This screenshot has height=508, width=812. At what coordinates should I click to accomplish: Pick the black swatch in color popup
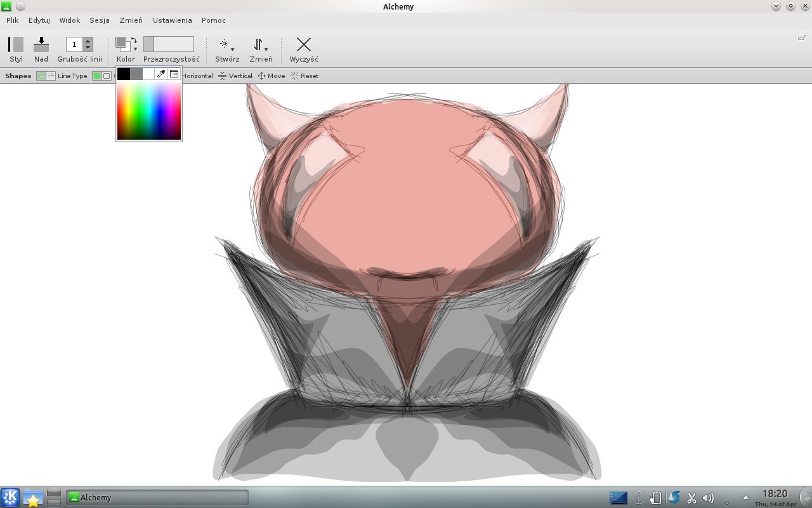[124, 74]
